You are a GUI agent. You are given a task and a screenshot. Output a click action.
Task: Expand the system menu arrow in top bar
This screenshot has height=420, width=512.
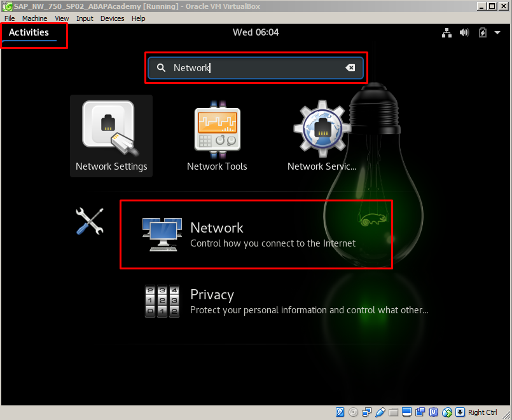pyautogui.click(x=497, y=32)
